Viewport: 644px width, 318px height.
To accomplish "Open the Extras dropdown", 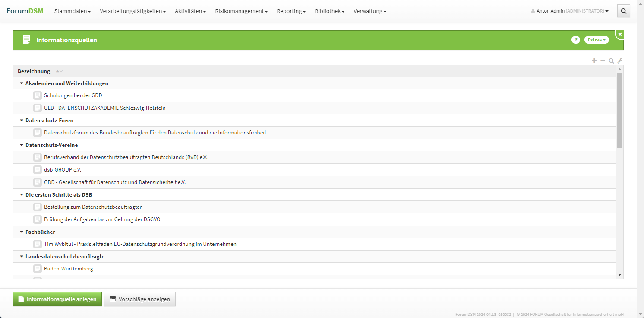I will [x=597, y=40].
